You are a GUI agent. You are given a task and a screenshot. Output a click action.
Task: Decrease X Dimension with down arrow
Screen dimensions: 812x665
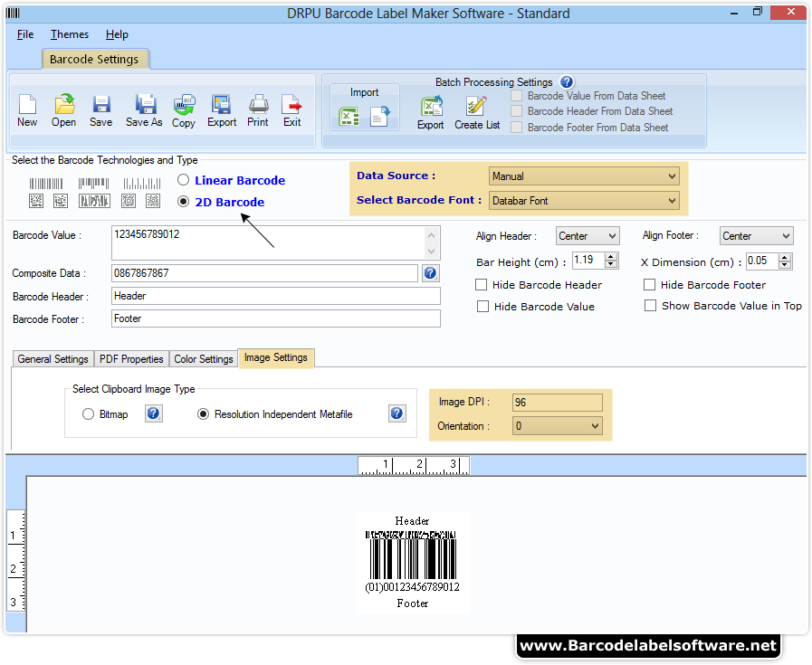point(785,264)
